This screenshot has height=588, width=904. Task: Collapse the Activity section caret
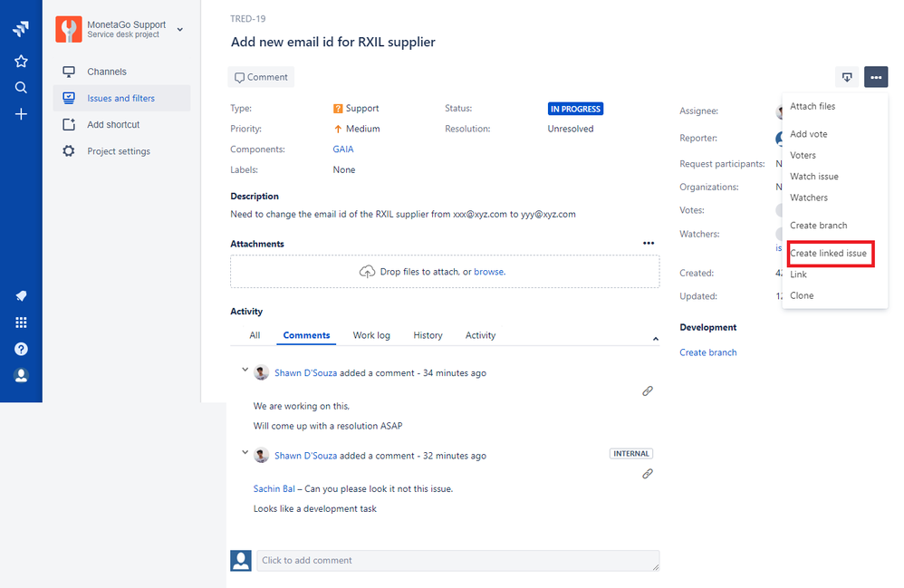click(x=656, y=339)
